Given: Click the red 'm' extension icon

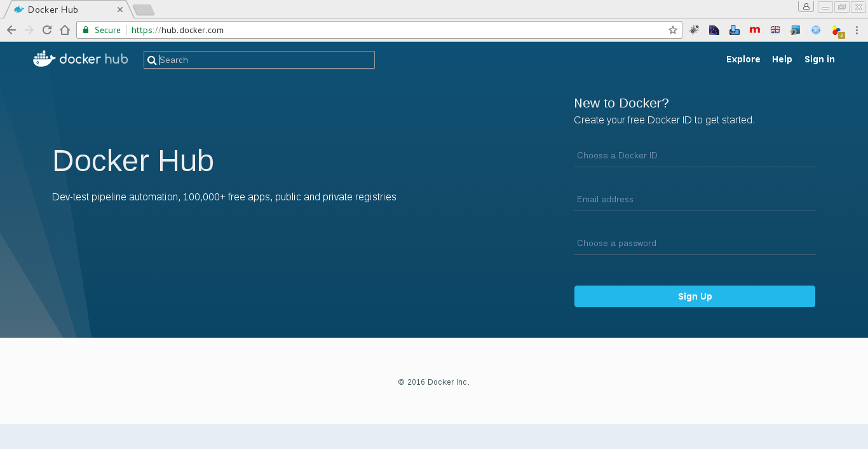Looking at the screenshot, I should (x=754, y=29).
